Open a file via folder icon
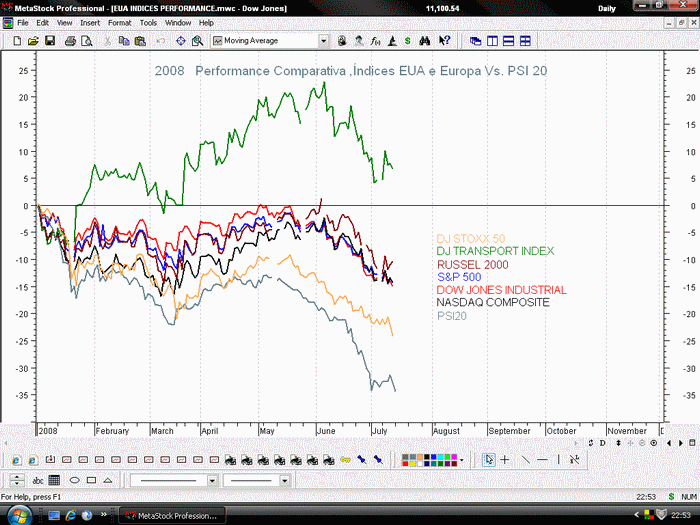700x525 pixels. [x=33, y=41]
